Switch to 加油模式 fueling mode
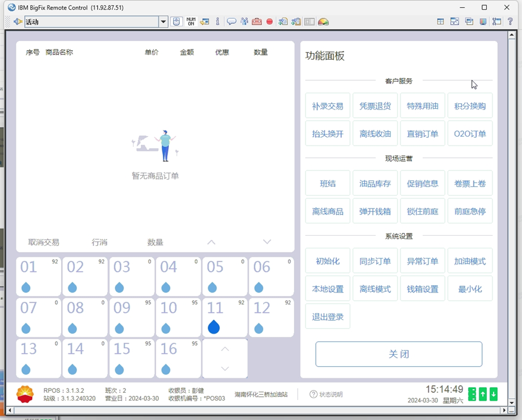This screenshot has height=420, width=522. [470, 262]
